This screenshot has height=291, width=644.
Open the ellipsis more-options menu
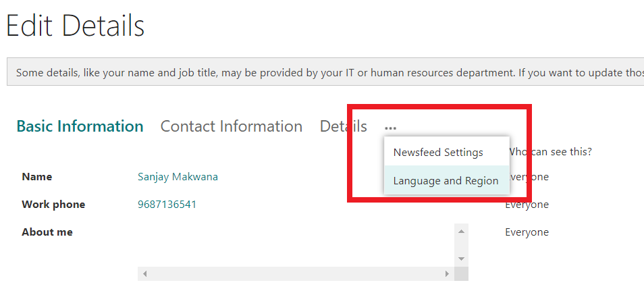coord(391,128)
